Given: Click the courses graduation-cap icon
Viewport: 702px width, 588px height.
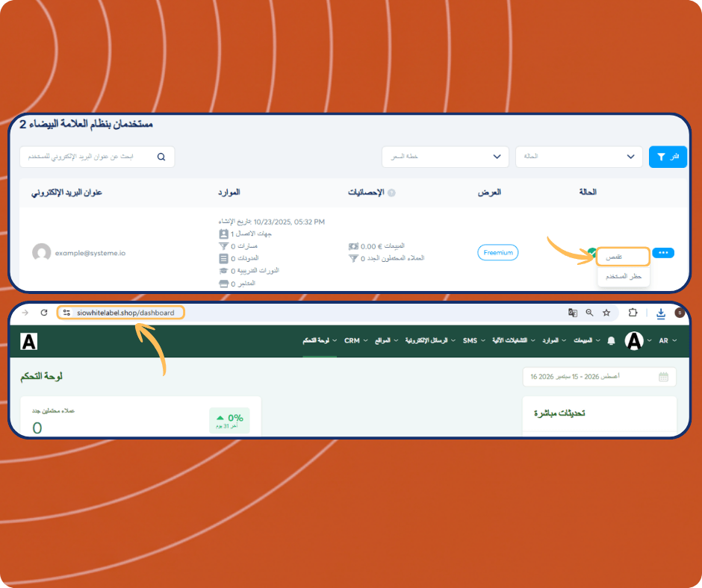Looking at the screenshot, I should pos(223,271).
